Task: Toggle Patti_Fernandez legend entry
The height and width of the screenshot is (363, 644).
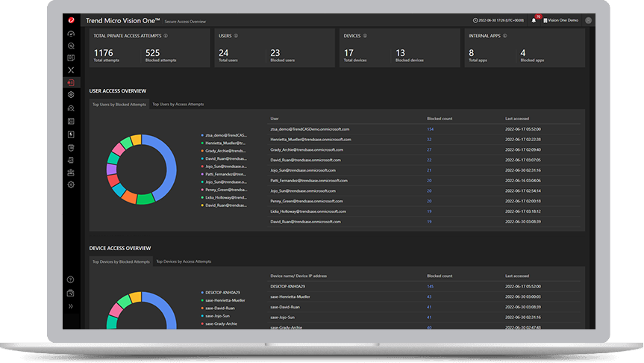Action: pos(223,174)
